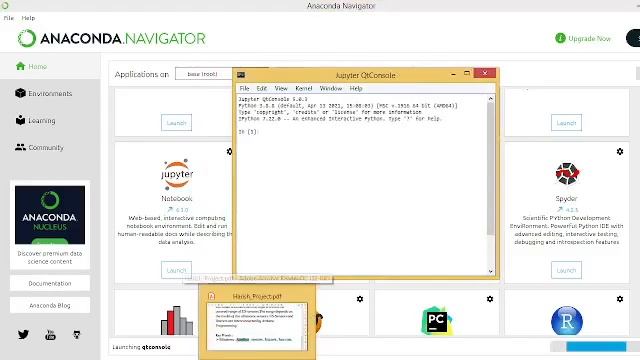
Task: Click the PDF icon in Harish_Project.pdf preview
Action: click(x=211, y=296)
